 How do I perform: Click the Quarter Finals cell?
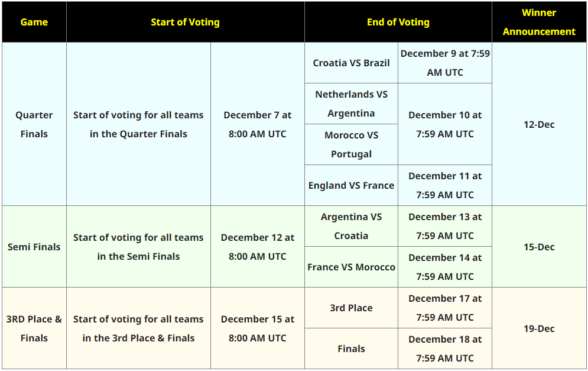pos(34,124)
